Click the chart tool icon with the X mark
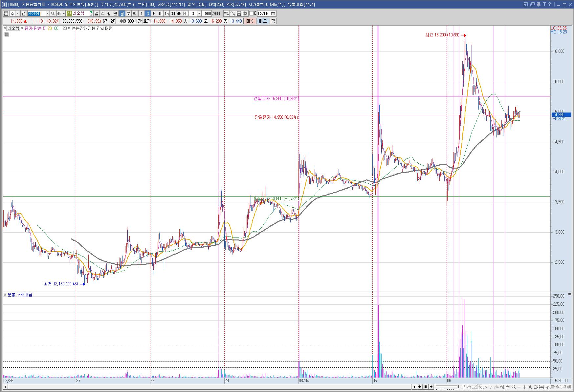The width and height of the screenshot is (574, 392). click(233, 13)
